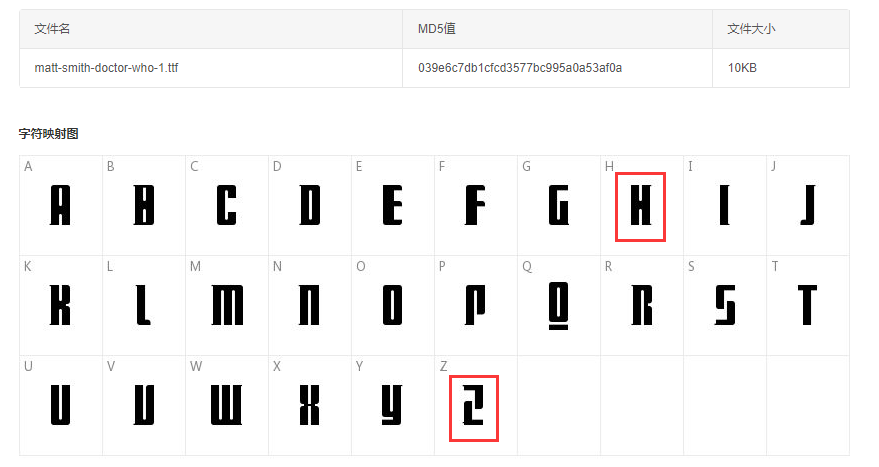The image size is (879, 467).
Task: Click the Q character glyph
Action: click(x=558, y=306)
